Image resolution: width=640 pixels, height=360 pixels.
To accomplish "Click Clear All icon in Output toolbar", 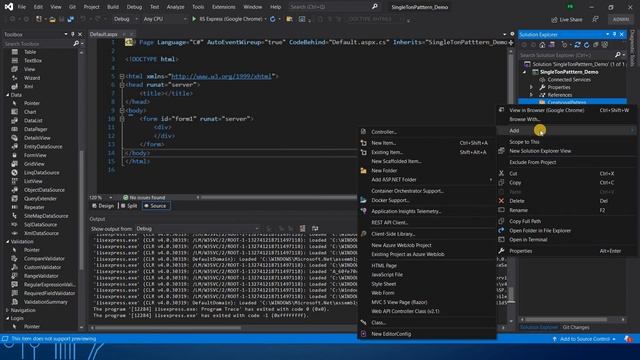I will tap(302, 229).
